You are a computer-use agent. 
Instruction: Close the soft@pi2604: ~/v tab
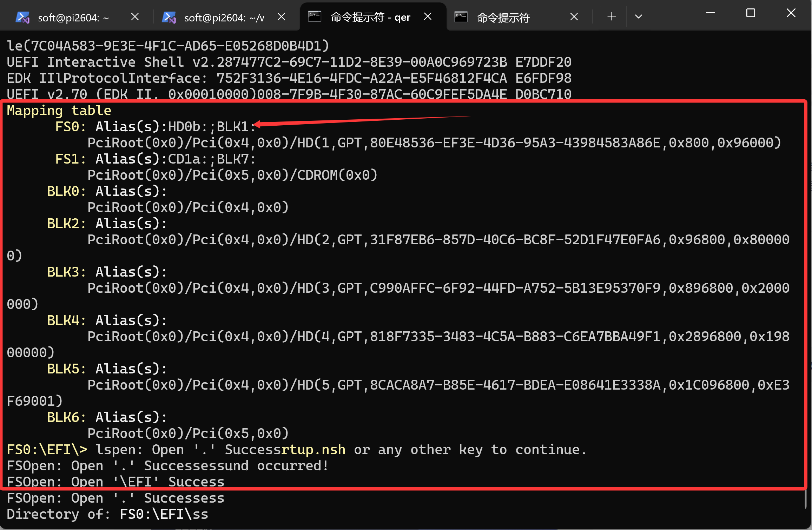coord(281,16)
